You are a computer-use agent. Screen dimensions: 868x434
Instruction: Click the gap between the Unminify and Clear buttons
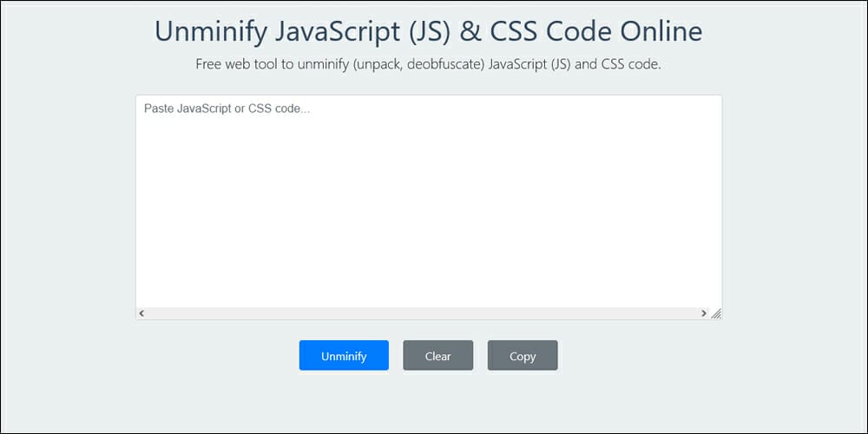tap(396, 356)
